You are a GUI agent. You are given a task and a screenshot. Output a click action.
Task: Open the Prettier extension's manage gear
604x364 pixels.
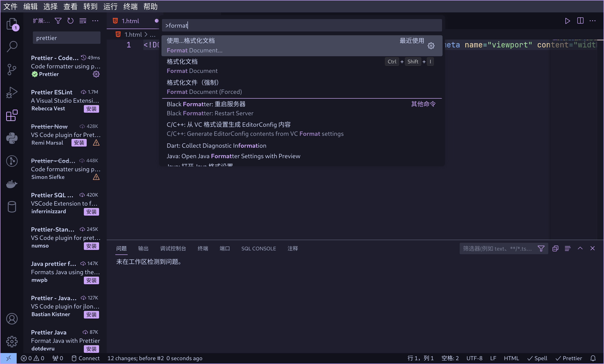tap(96, 74)
